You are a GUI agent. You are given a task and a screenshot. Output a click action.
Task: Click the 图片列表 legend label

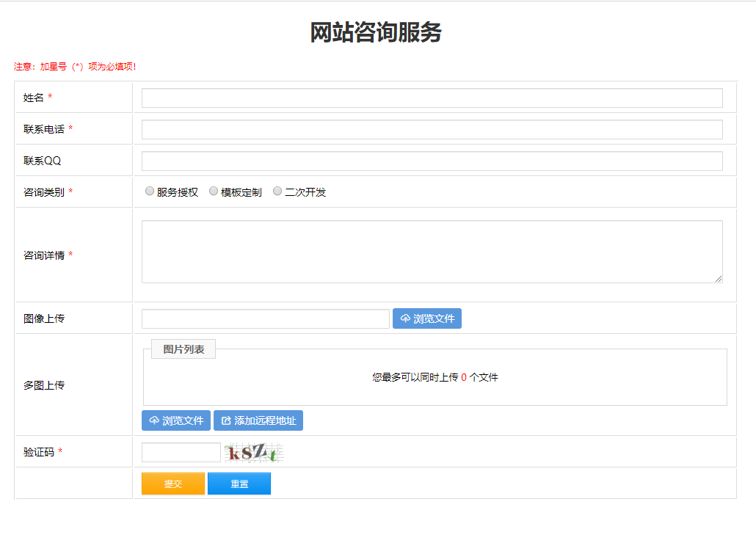[x=183, y=349]
